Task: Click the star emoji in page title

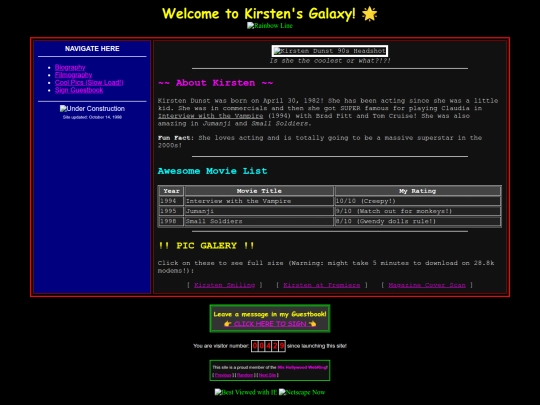Action: click(x=370, y=14)
